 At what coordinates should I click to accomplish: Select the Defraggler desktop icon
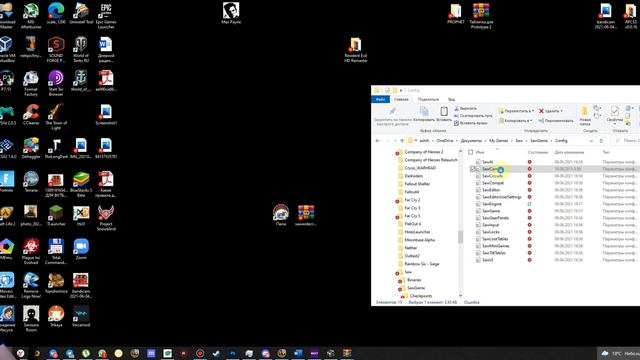[31, 148]
